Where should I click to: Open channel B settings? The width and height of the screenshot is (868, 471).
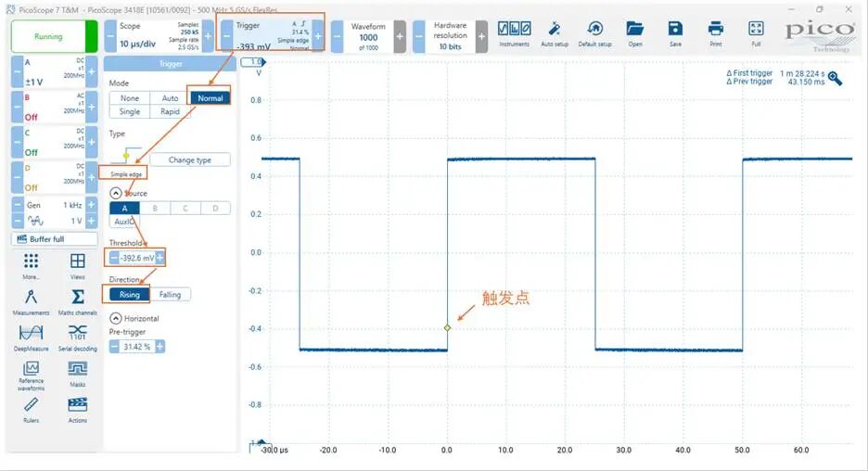coord(54,107)
